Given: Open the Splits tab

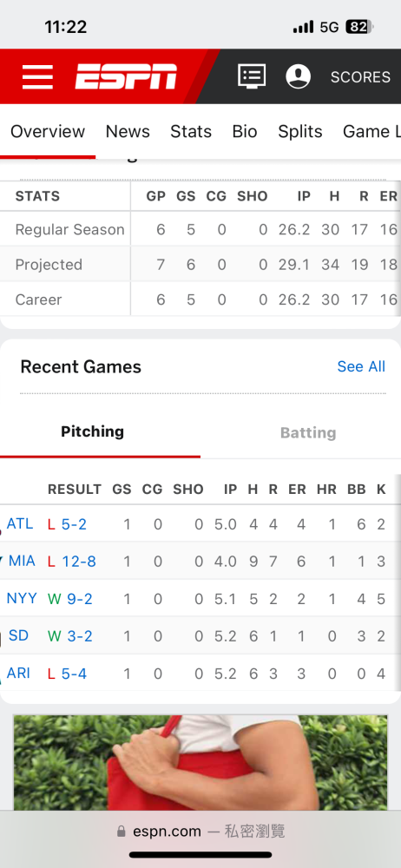Looking at the screenshot, I should [x=300, y=132].
